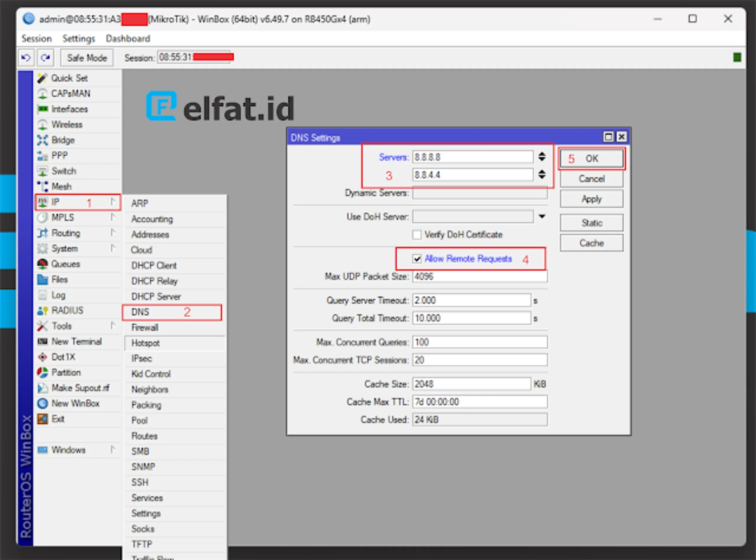Click the PPP icon in sidebar

(x=42, y=156)
